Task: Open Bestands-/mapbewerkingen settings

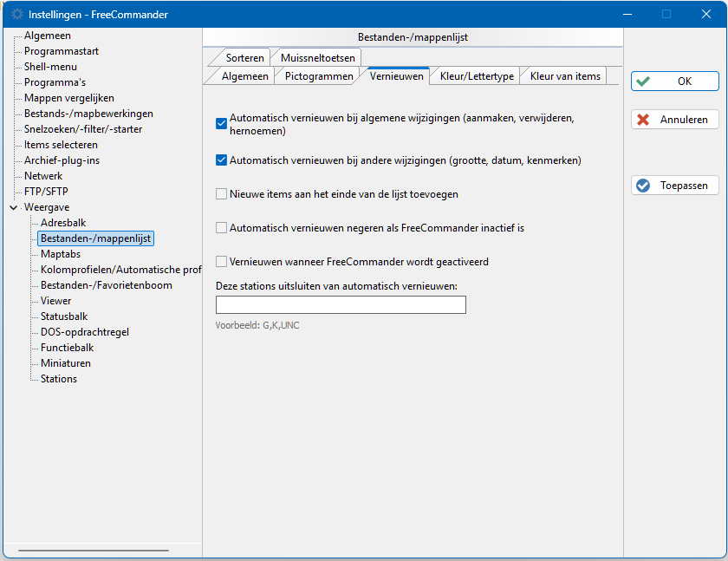Action: pyautogui.click(x=88, y=114)
